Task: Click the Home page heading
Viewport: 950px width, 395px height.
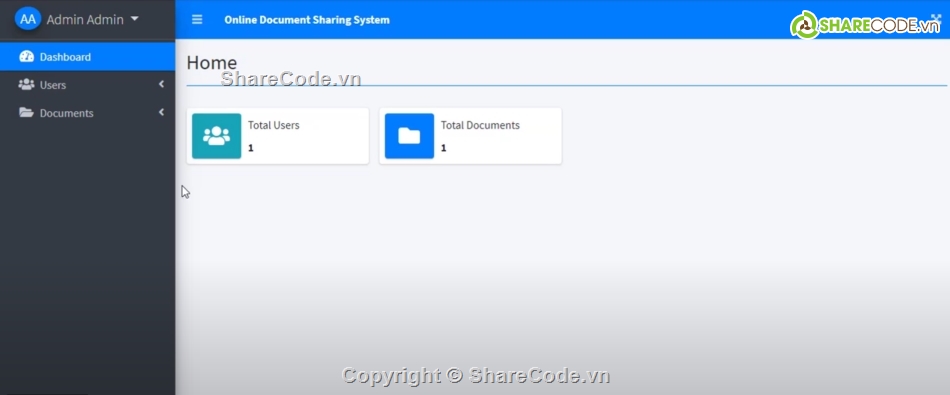Action: tap(211, 62)
